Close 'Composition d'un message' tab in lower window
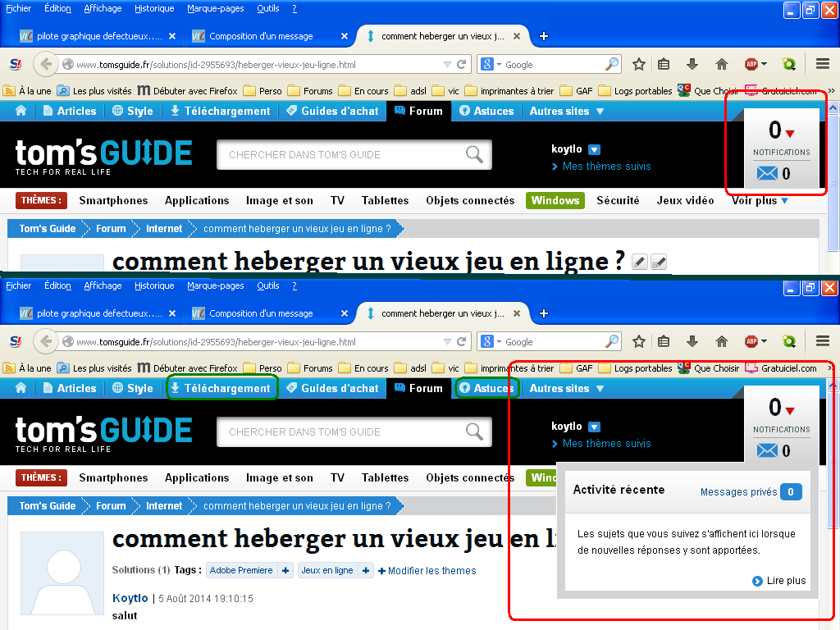840x630 pixels. pos(345,313)
